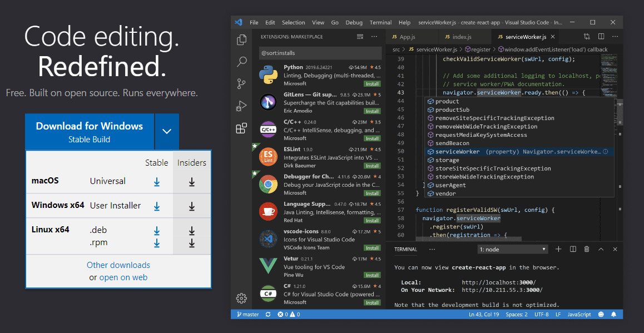The width and height of the screenshot is (644, 333).
Task: Open the Edit menu
Action: 270,23
